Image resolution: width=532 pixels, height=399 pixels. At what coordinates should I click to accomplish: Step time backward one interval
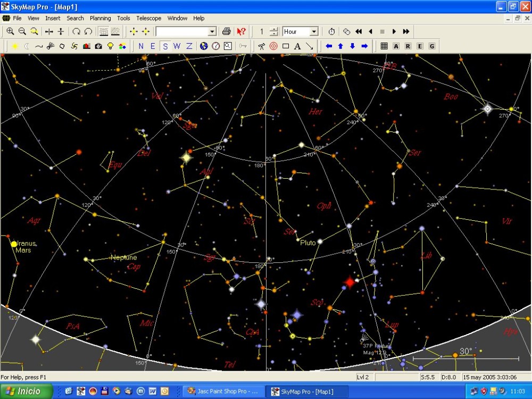click(370, 31)
